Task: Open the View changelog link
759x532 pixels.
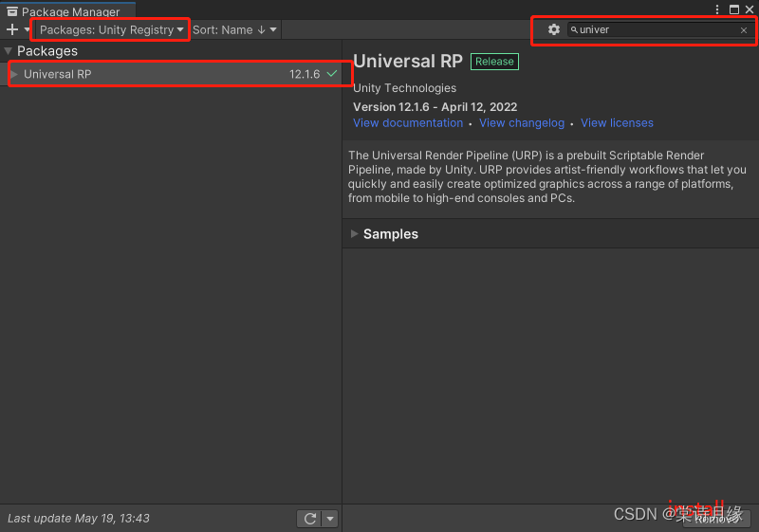Action: [522, 123]
